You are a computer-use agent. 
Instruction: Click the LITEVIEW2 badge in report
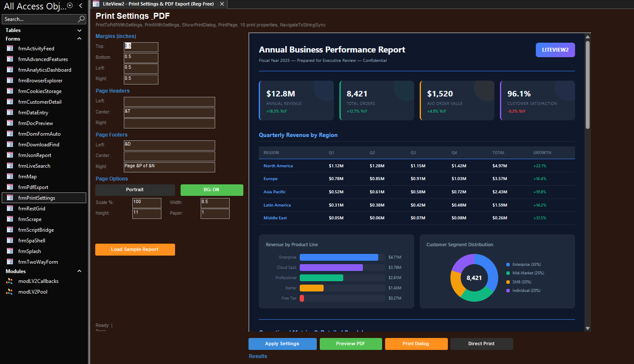[555, 50]
